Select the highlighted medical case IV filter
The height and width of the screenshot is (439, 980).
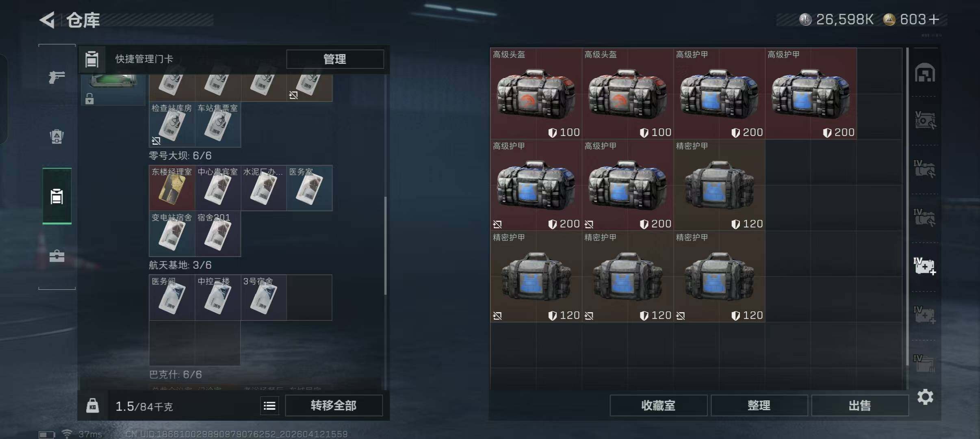tap(925, 266)
